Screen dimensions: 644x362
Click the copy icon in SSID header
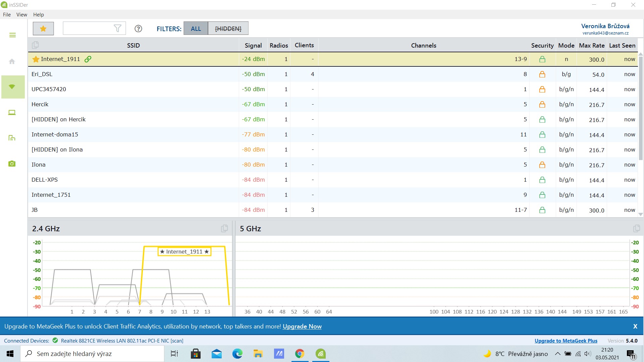pos(35,45)
